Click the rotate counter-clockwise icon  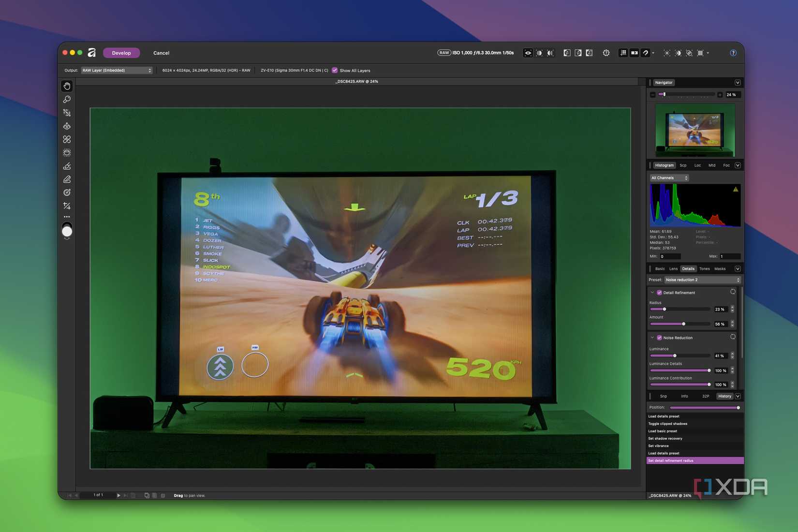[567, 53]
